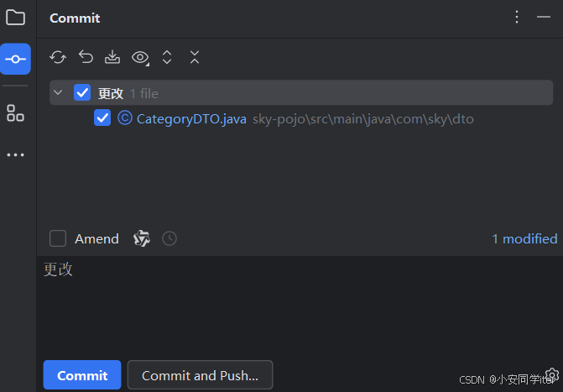This screenshot has height=392, width=563.
Task: Click the 1 modified link
Action: 524,239
